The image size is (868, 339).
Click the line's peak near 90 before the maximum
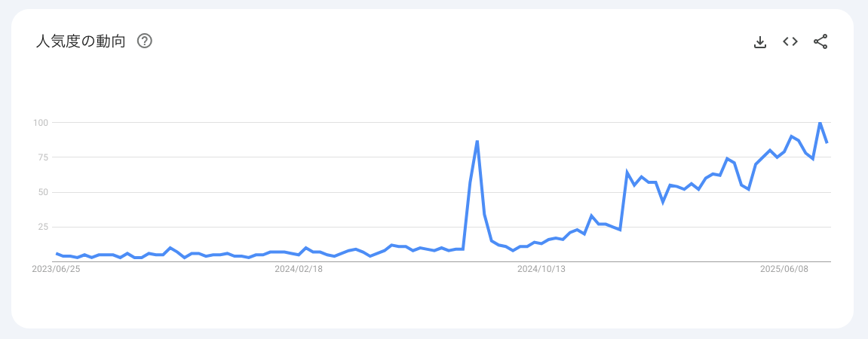tap(792, 136)
